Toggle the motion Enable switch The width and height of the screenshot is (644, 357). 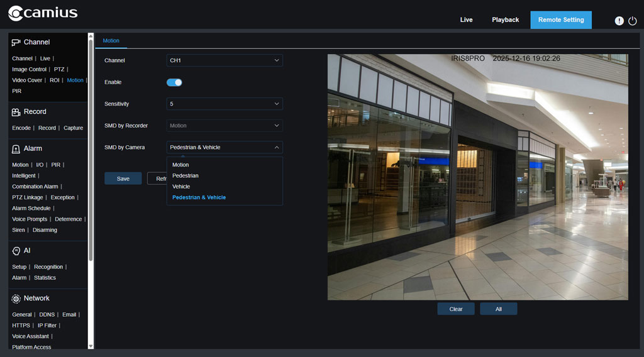pyautogui.click(x=174, y=82)
